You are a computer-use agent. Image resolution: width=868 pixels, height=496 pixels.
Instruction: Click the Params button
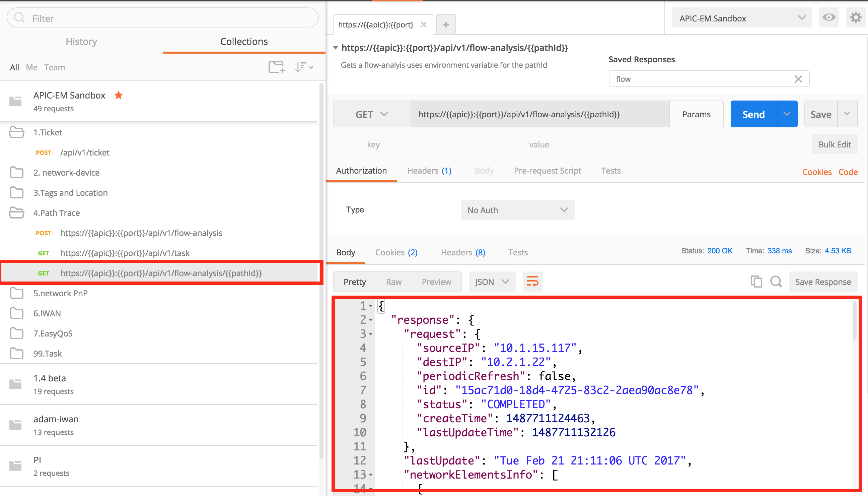[696, 114]
